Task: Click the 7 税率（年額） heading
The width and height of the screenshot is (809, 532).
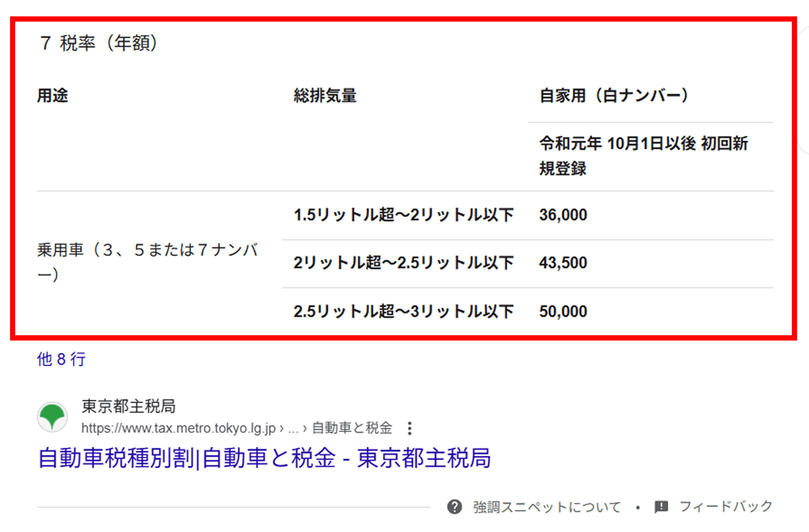Action: [99, 43]
